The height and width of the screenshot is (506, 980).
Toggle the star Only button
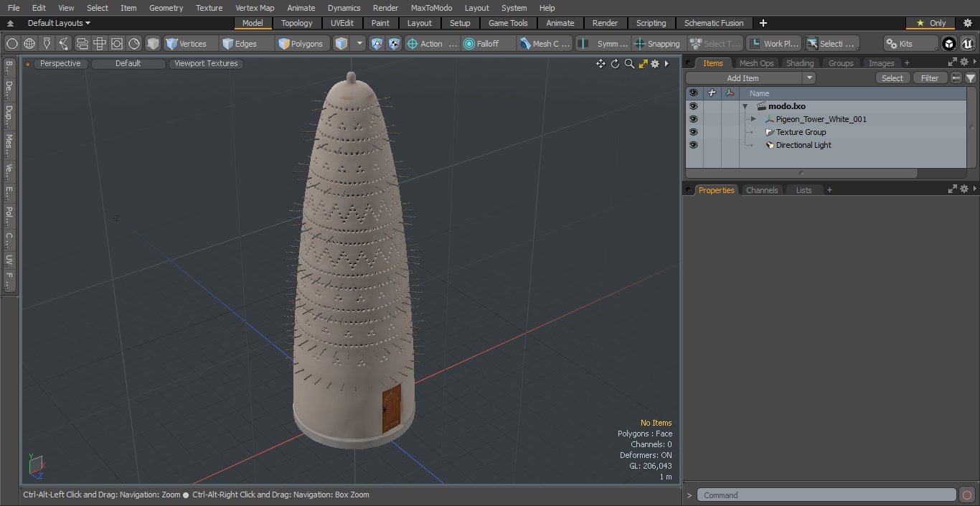[930, 23]
